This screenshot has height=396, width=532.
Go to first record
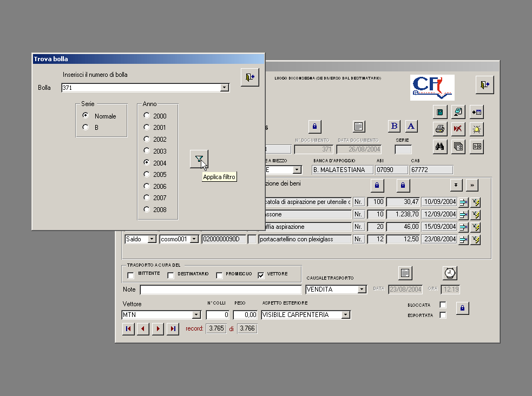(128, 328)
